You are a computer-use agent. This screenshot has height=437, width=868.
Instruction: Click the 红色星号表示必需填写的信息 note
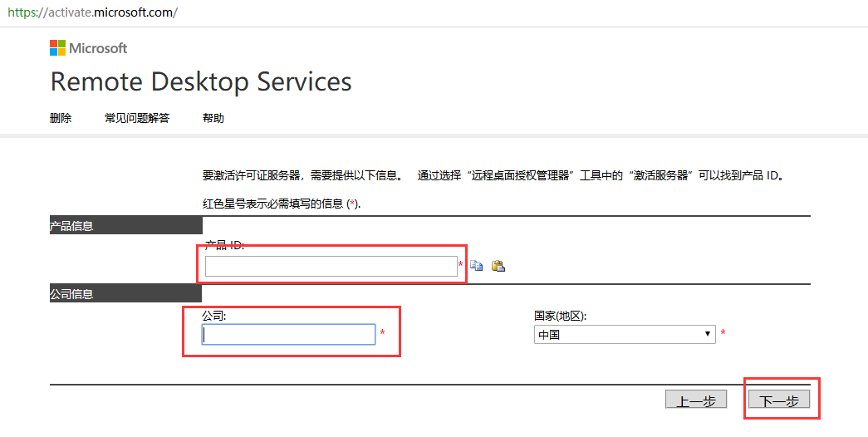coord(282,204)
